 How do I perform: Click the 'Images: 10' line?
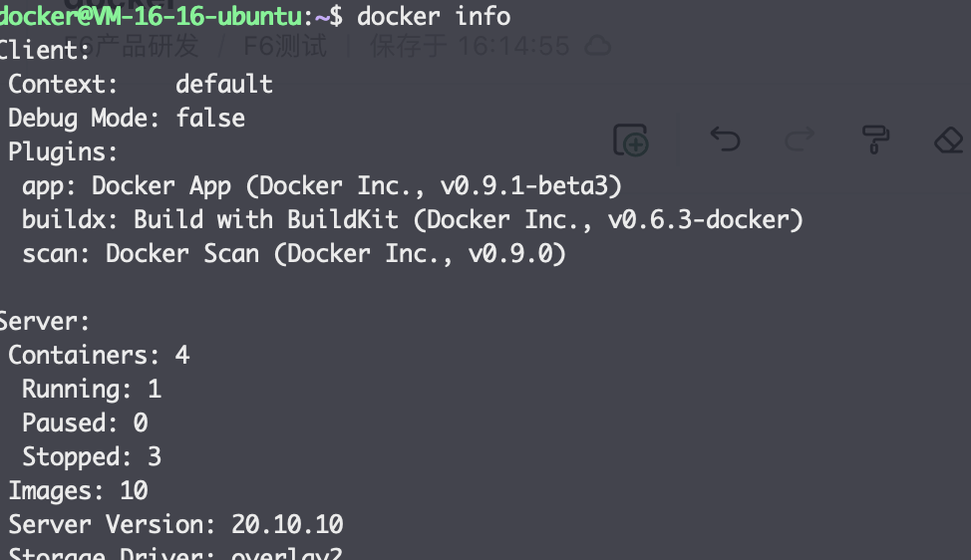[x=78, y=490]
